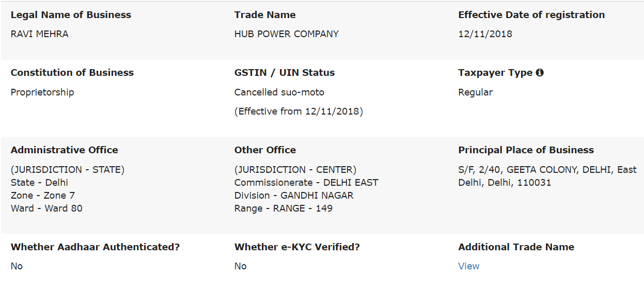
Task: Click the Legal Name of Business heading
Action: click(71, 15)
